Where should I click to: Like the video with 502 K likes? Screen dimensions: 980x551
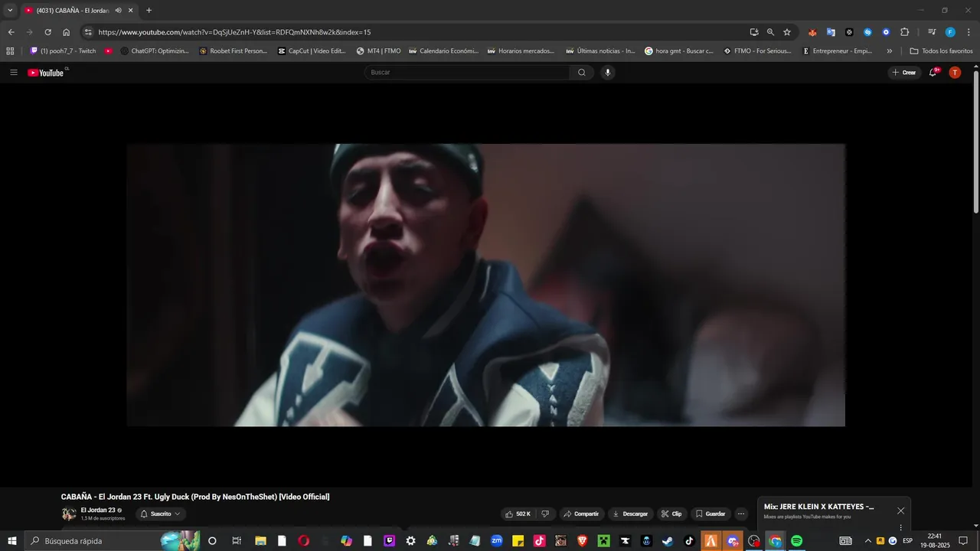pyautogui.click(x=518, y=514)
